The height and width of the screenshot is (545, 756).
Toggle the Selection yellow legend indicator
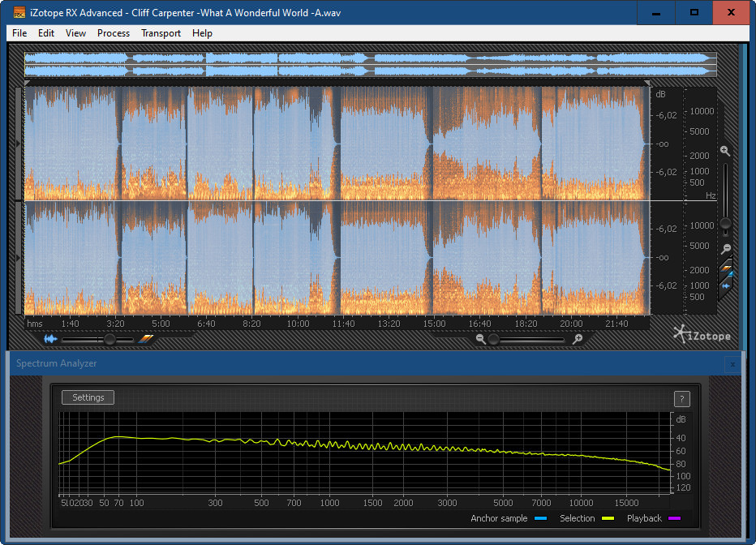pos(607,518)
